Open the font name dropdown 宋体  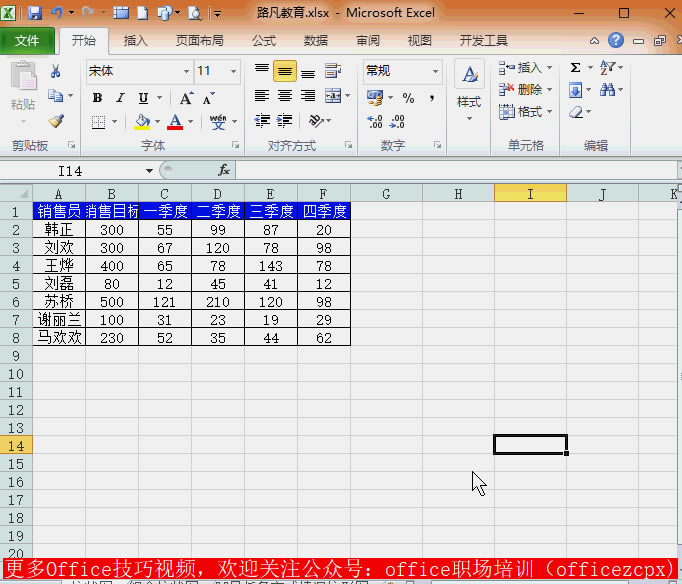coord(186,71)
